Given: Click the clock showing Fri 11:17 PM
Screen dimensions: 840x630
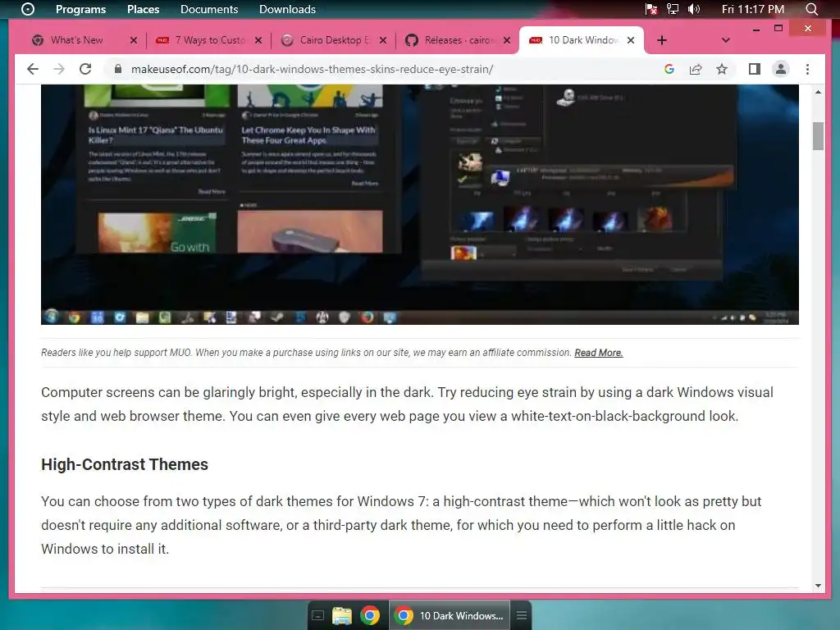Looking at the screenshot, I should (x=753, y=9).
